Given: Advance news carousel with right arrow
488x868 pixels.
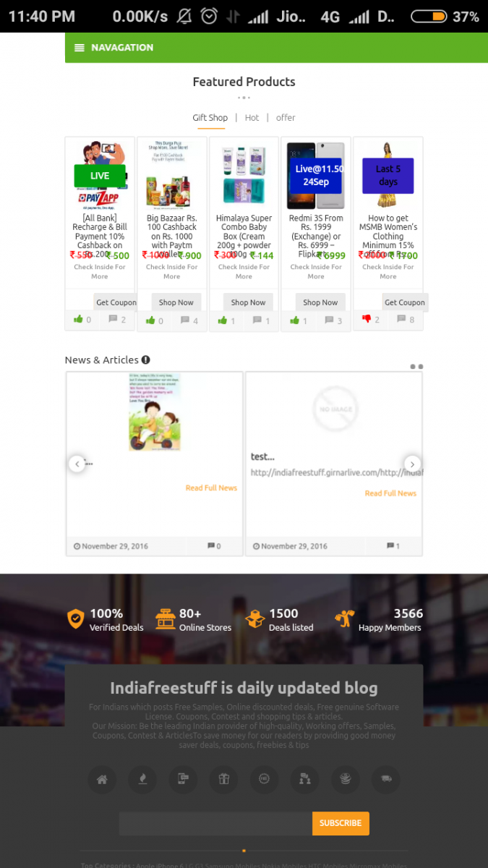Looking at the screenshot, I should point(412,464).
